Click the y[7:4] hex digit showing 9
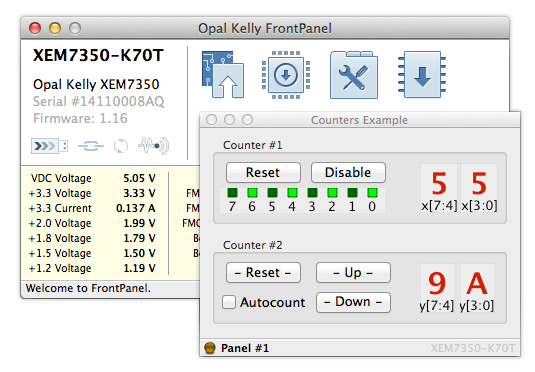535x372 pixels. [x=437, y=288]
